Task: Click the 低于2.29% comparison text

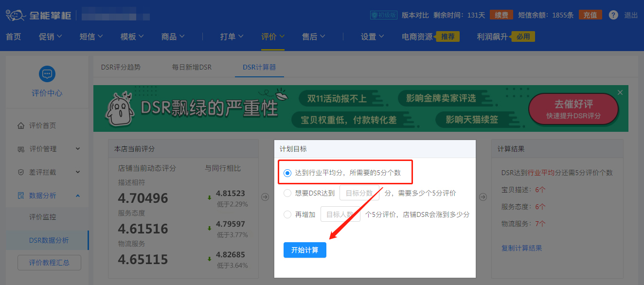Action: coord(232,204)
